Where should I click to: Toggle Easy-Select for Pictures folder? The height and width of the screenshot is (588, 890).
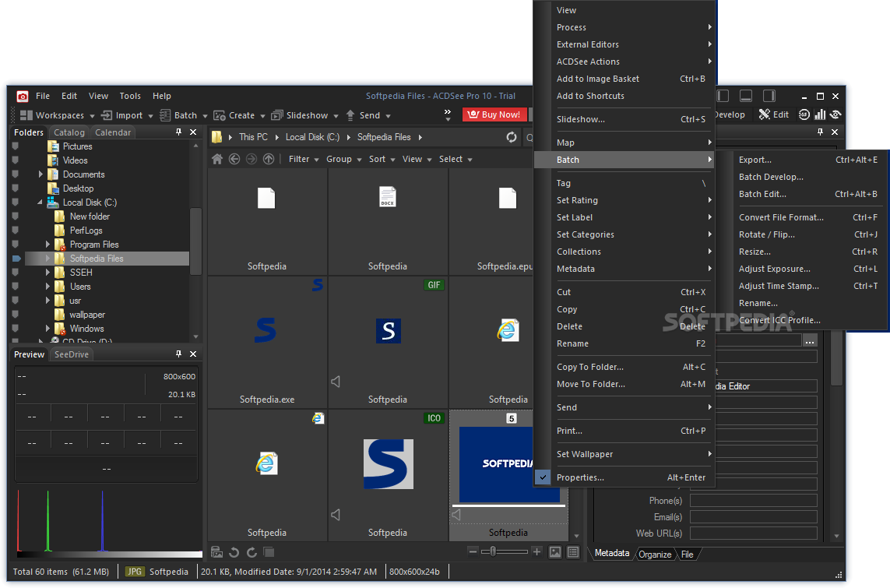pos(16,146)
